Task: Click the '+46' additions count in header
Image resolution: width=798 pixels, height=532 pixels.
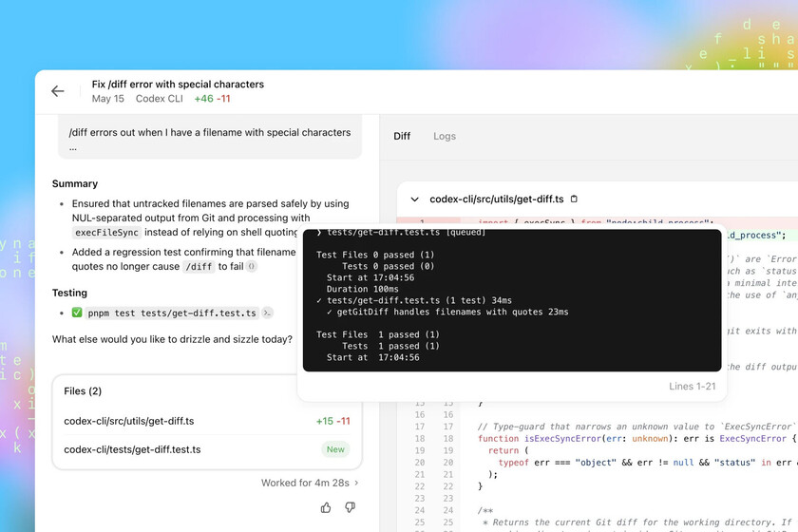Action: tap(203, 99)
